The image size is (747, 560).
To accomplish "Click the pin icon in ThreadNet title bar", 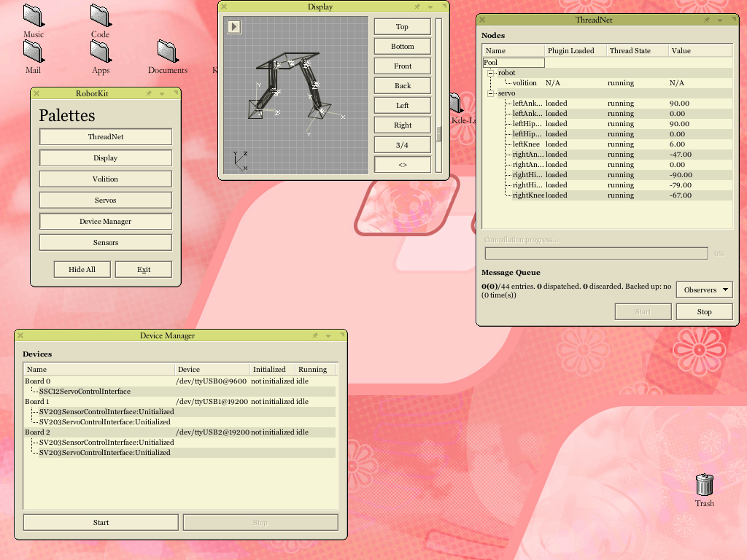I will click(x=706, y=20).
